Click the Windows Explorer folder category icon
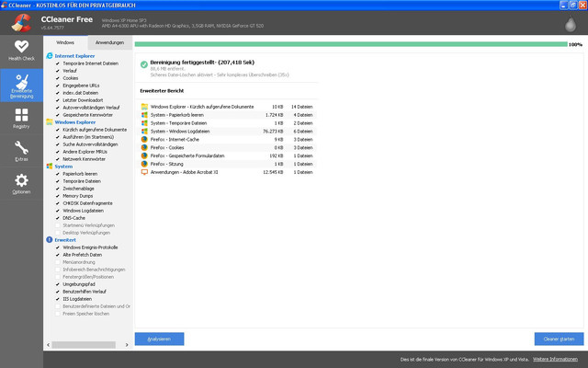Screen dimensions: 588x368 tap(50, 122)
